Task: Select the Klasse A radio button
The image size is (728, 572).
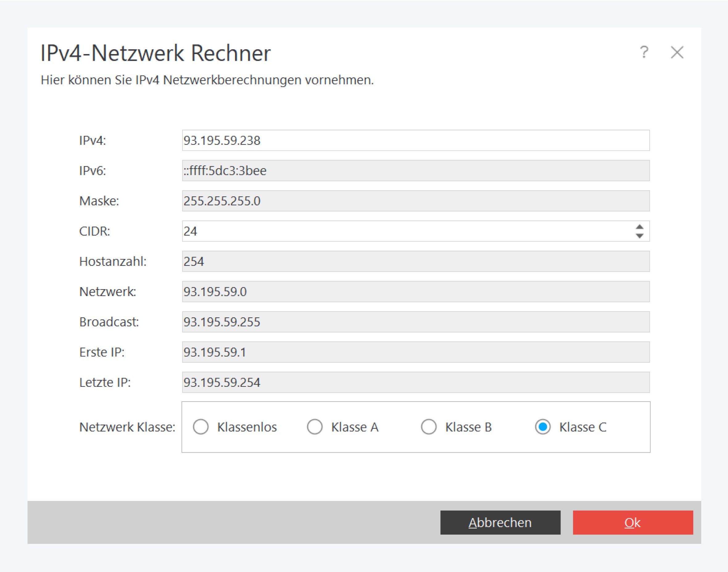Action: tap(315, 427)
